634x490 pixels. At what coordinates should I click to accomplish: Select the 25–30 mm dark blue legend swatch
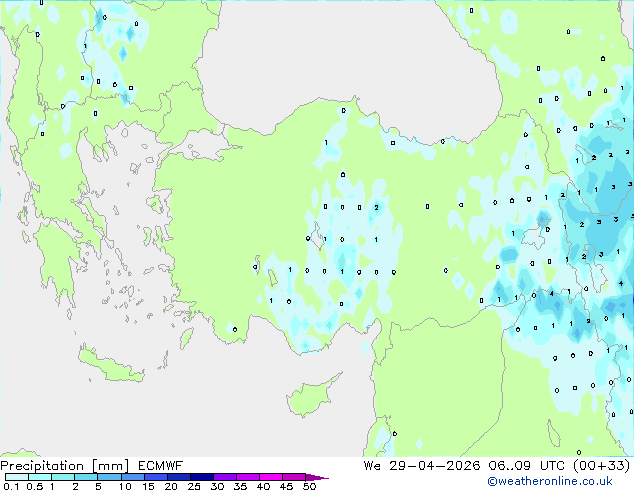coord(201,477)
